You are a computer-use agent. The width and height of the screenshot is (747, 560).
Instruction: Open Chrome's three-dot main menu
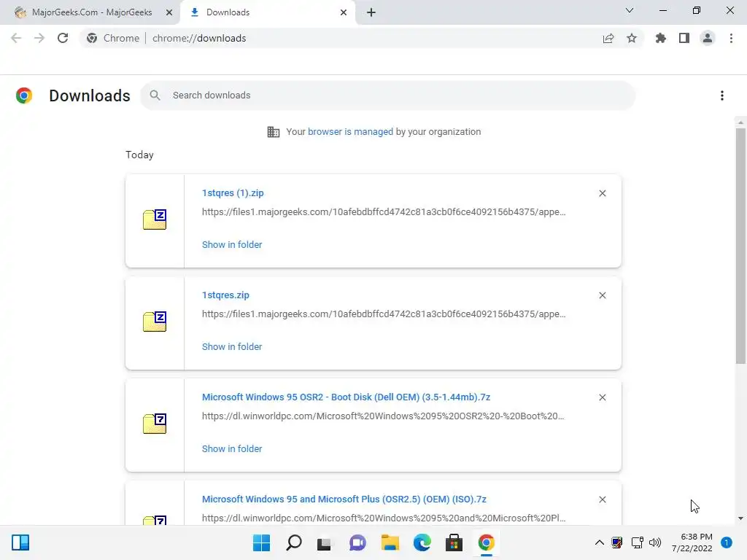[731, 38]
